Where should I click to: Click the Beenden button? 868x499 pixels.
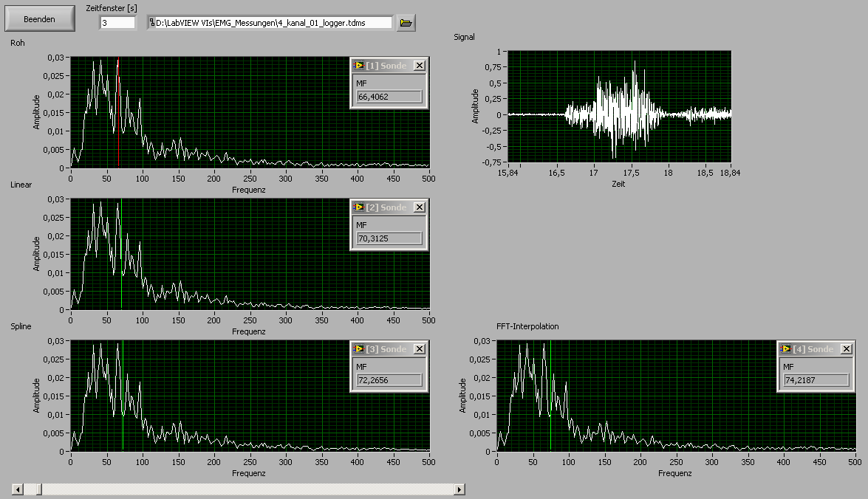[39, 18]
